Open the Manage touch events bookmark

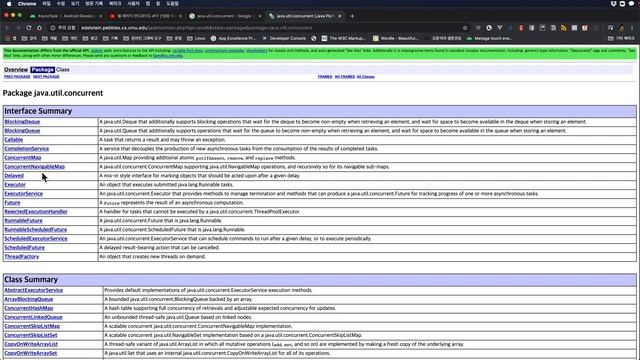tap(489, 38)
